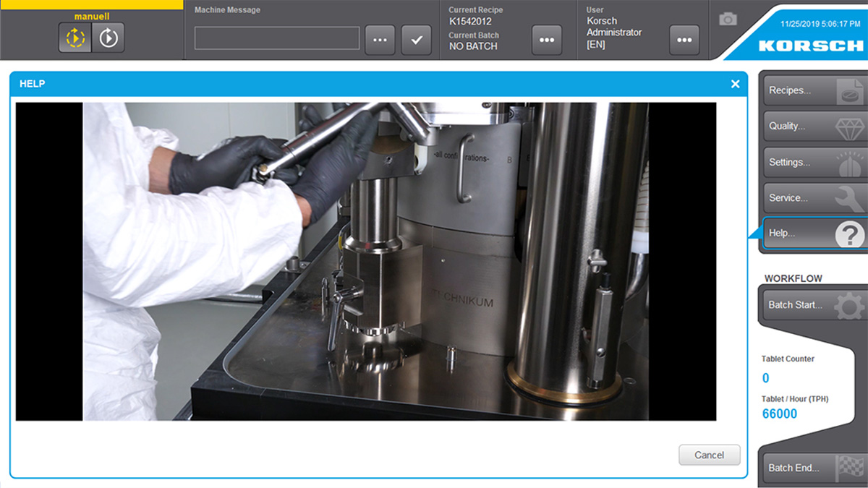868x488 pixels.
Task: Select the manual rotation mode toggle
Action: [75, 38]
